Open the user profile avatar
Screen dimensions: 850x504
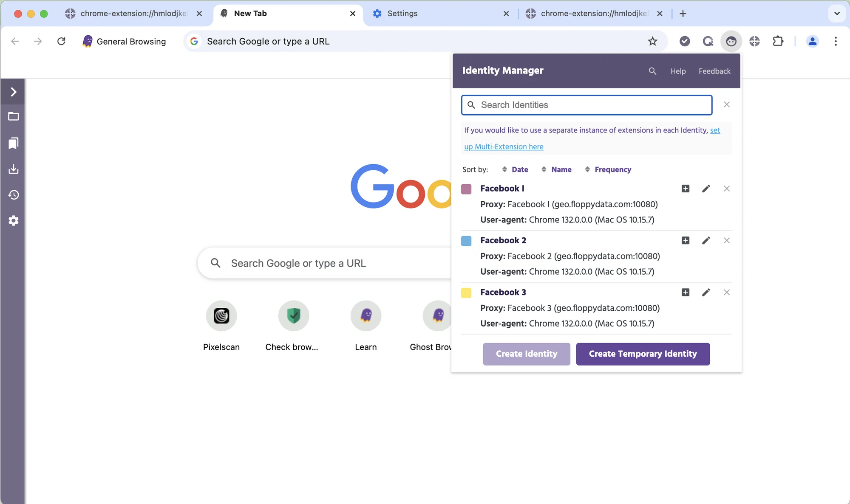(812, 41)
